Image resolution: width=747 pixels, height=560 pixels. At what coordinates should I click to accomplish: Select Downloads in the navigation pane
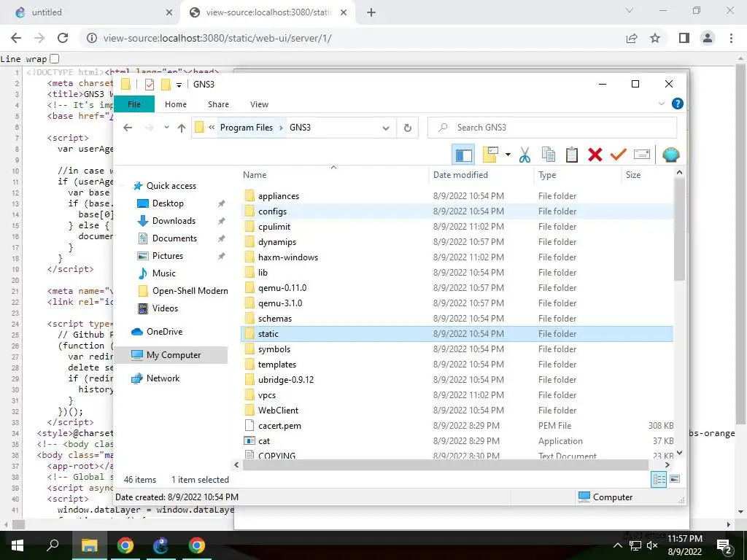pos(174,221)
